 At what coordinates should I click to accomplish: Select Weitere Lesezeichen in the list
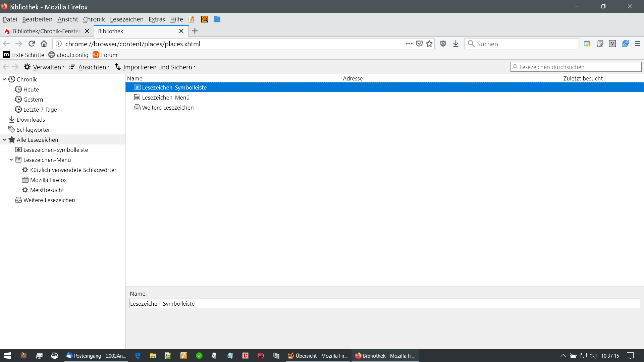(x=168, y=108)
